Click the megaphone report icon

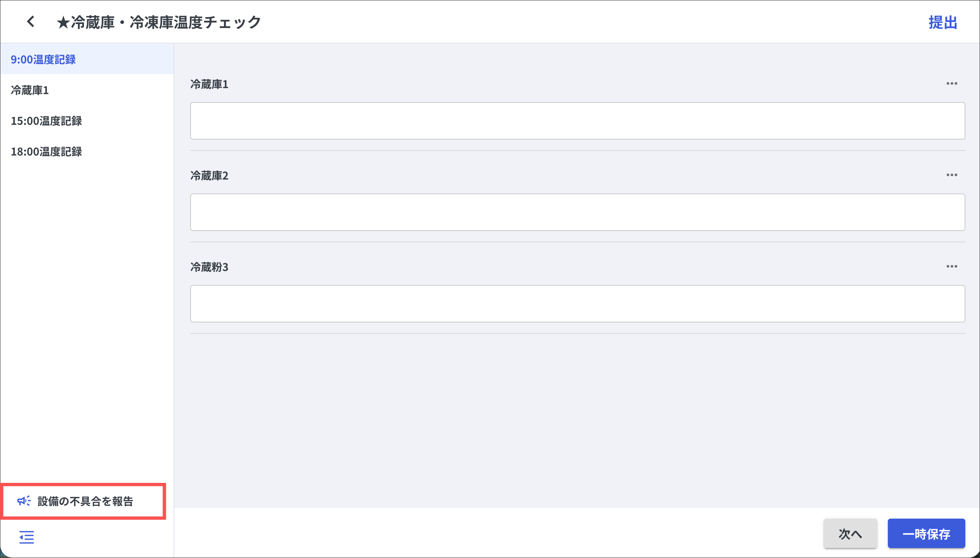point(24,501)
